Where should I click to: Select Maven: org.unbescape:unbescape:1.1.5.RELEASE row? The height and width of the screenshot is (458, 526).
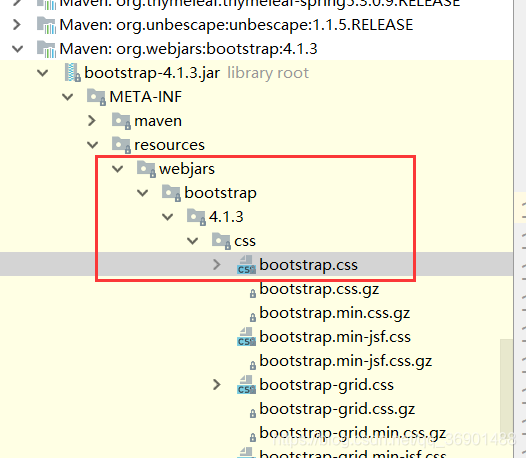tap(256, 25)
